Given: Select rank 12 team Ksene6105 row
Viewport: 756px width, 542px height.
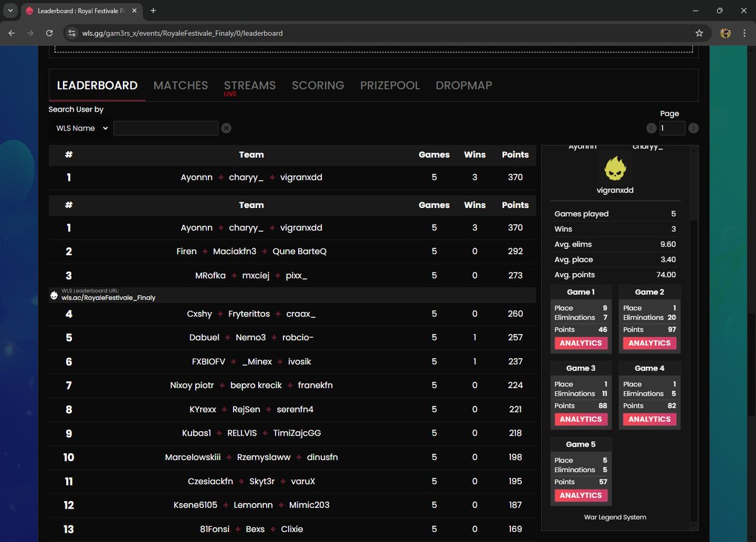Looking at the screenshot, I should point(292,505).
